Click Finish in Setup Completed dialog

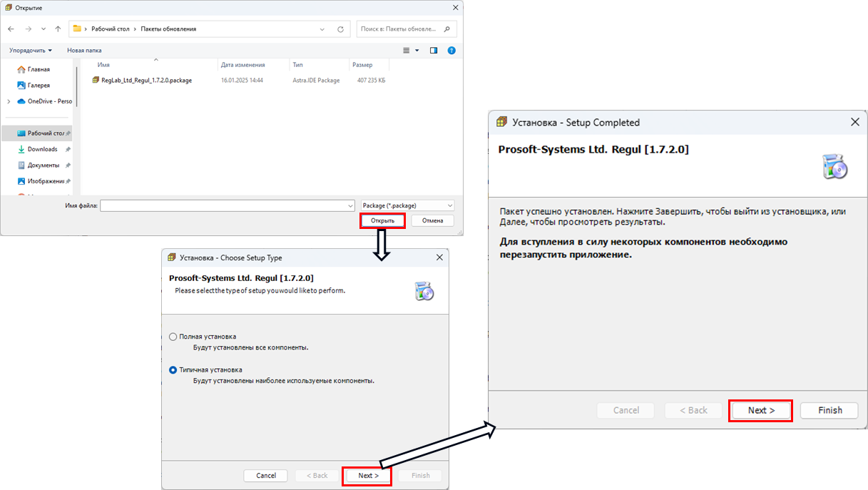tap(829, 410)
